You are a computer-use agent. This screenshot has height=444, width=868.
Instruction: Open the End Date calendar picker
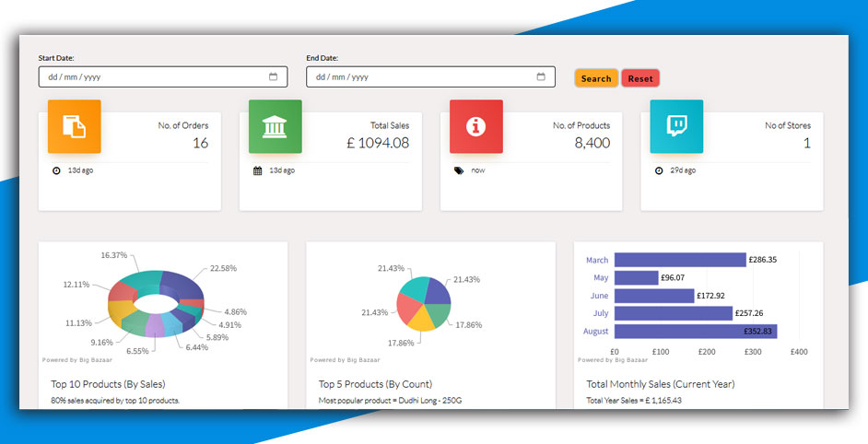[x=541, y=77]
